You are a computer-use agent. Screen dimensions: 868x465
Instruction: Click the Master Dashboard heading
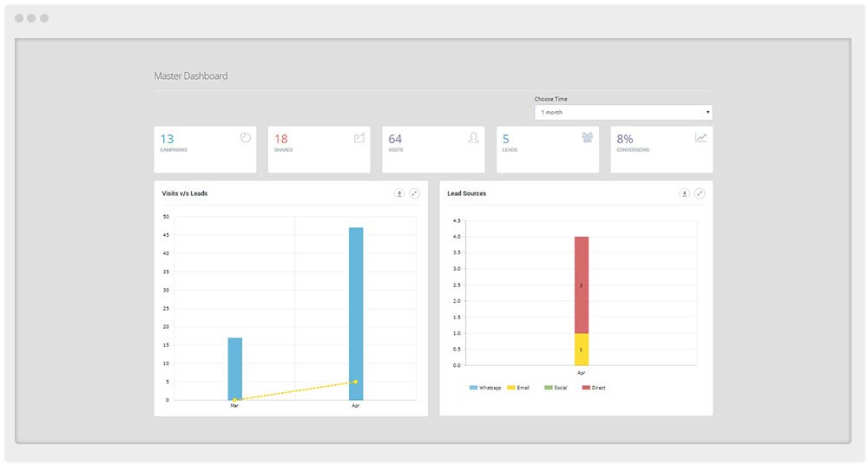[190, 75]
